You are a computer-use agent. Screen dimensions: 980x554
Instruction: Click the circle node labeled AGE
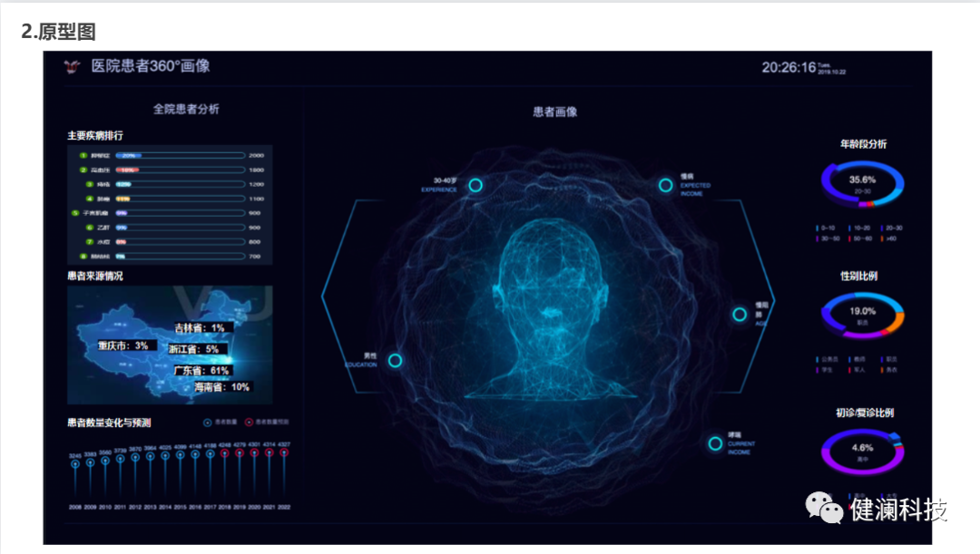(x=740, y=314)
